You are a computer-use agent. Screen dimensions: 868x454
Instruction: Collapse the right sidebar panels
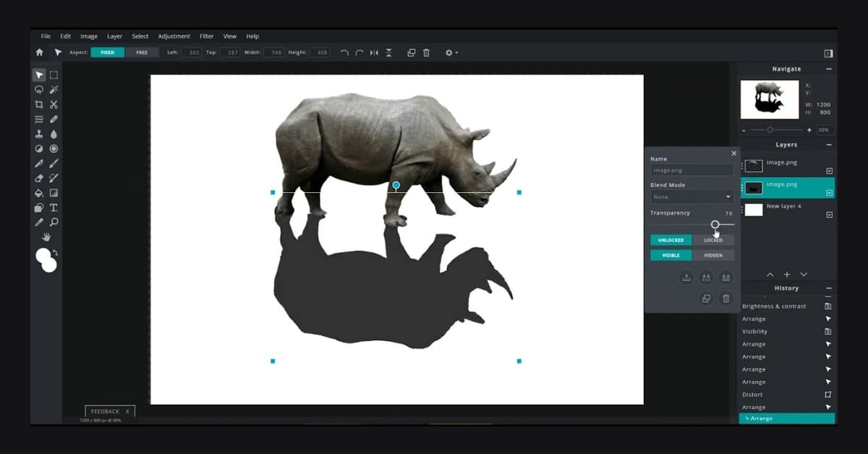point(828,53)
